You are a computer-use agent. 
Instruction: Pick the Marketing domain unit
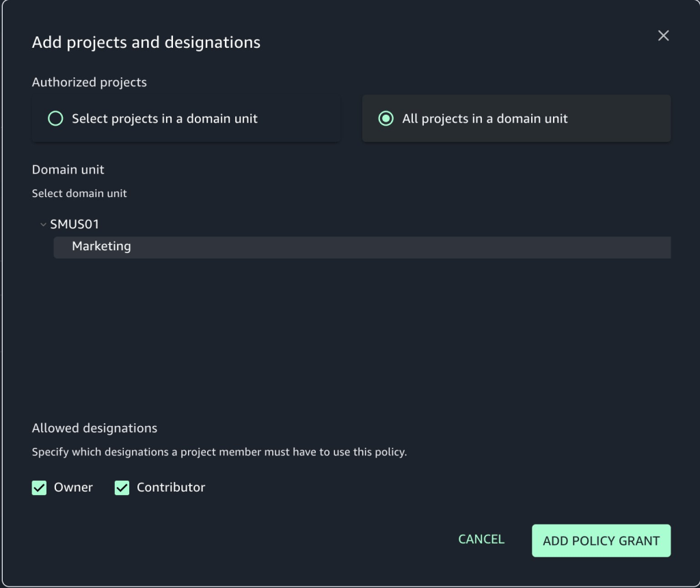(x=101, y=246)
